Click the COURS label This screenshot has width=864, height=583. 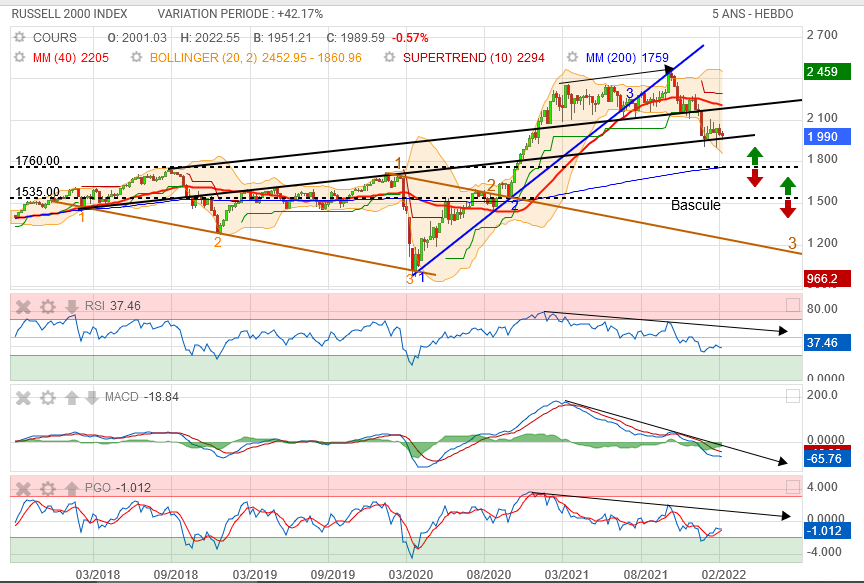pyautogui.click(x=55, y=37)
